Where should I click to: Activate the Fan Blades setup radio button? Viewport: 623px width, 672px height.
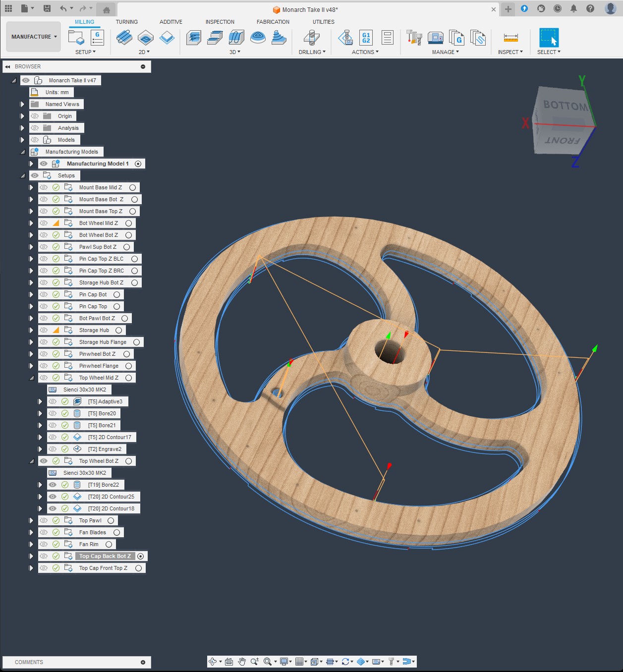(x=117, y=532)
